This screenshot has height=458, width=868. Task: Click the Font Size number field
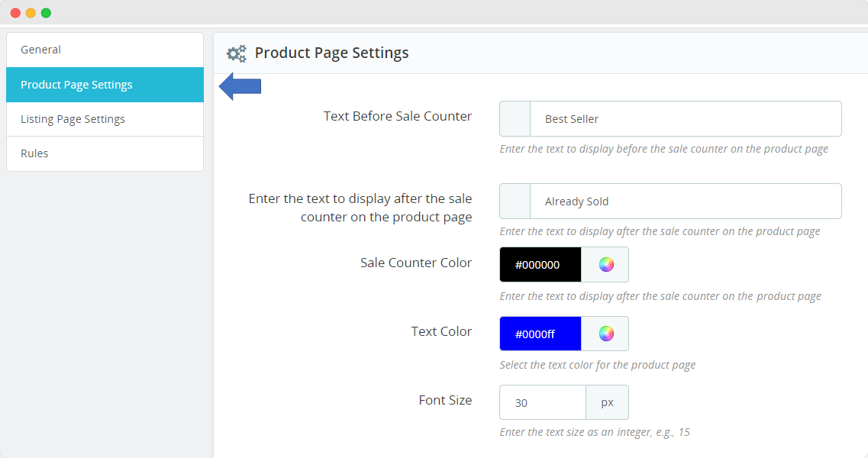542,402
